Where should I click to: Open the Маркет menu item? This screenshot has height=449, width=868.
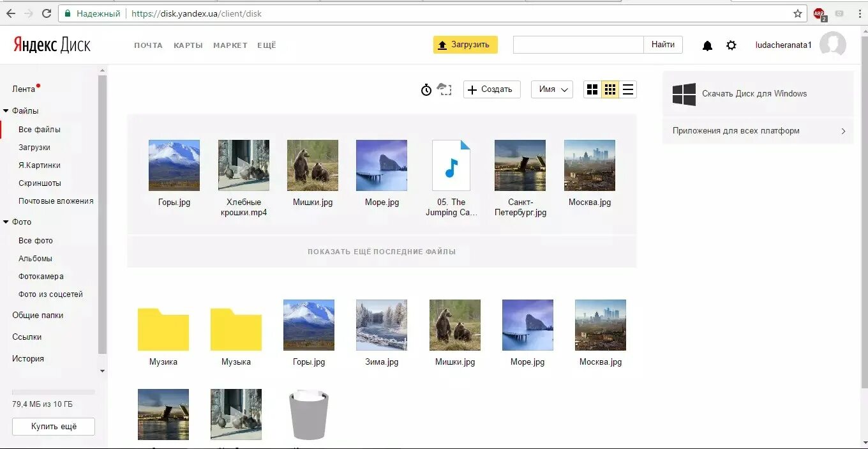230,45
